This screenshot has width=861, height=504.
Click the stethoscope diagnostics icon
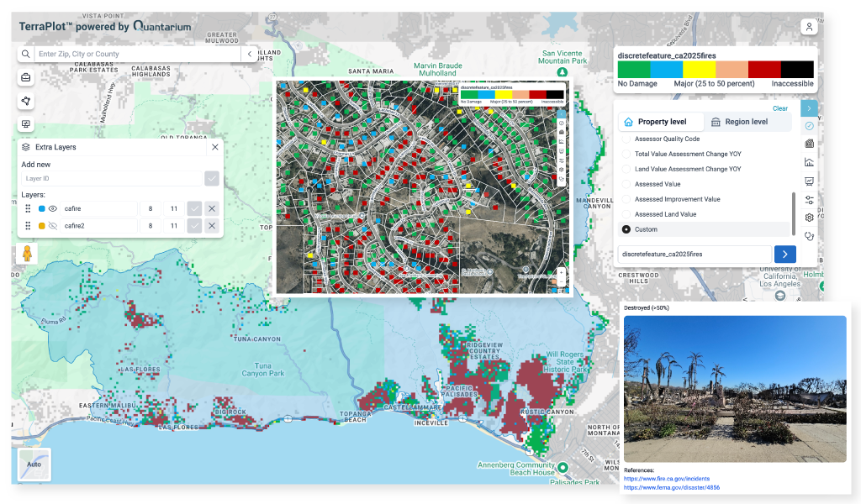point(810,236)
